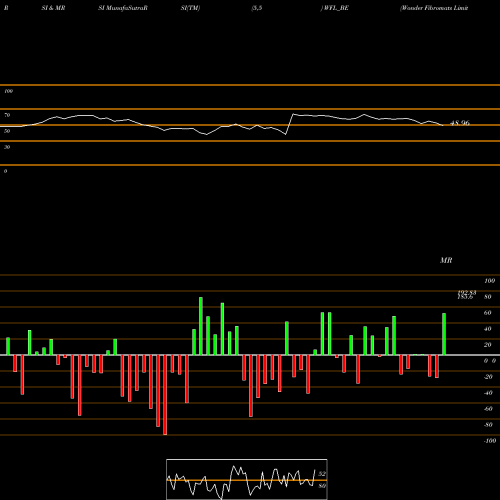500x500 pixels.
Task: Click the MR axis label '80'
Action: (488, 297)
